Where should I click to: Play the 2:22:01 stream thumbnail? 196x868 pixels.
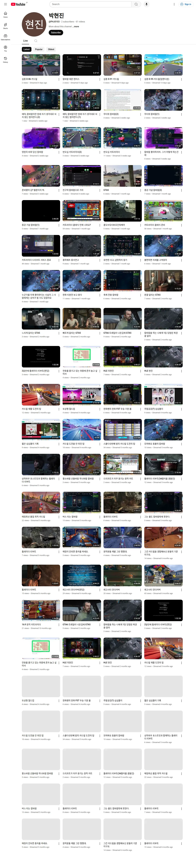coord(41,138)
